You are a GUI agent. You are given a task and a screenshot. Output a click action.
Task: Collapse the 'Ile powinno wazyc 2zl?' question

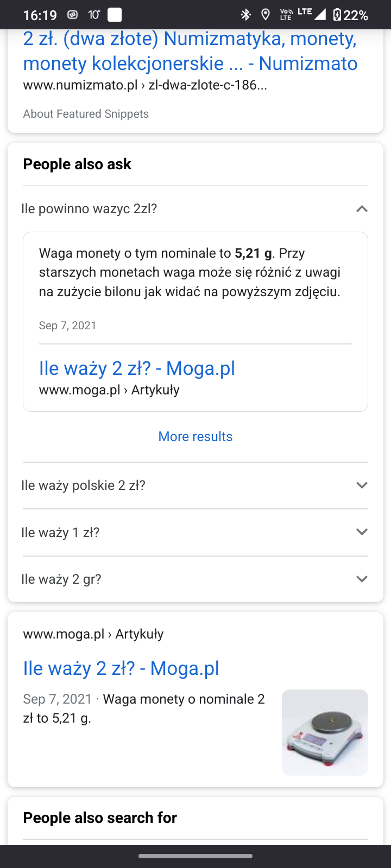coord(362,209)
